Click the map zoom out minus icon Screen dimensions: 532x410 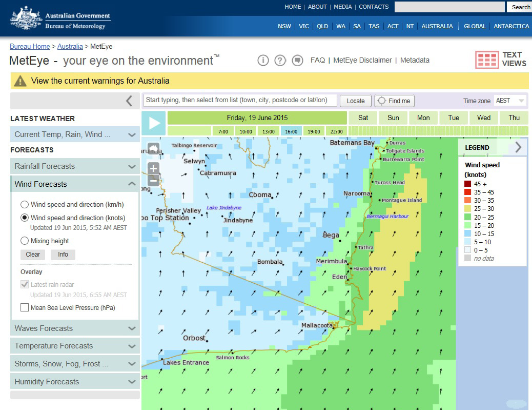(x=153, y=180)
